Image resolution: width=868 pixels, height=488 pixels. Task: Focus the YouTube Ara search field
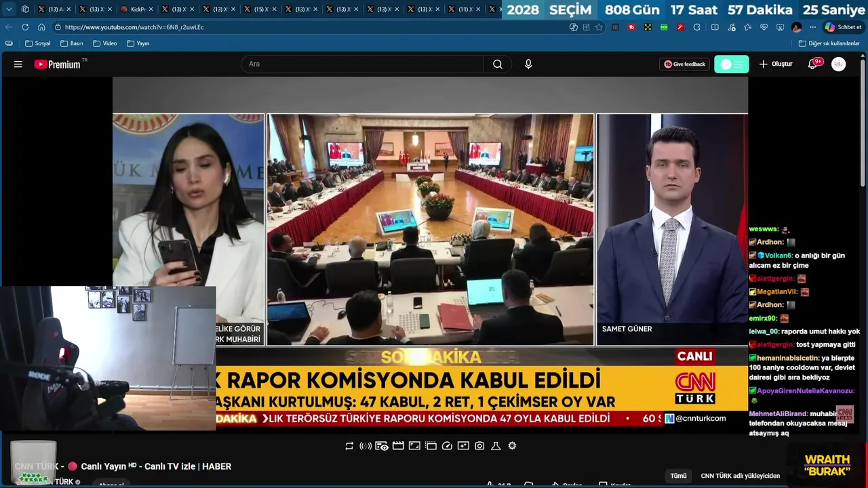363,64
